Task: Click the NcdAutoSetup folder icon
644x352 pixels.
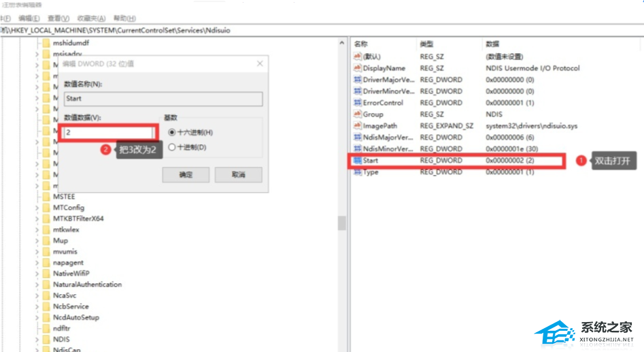Action: (x=46, y=317)
